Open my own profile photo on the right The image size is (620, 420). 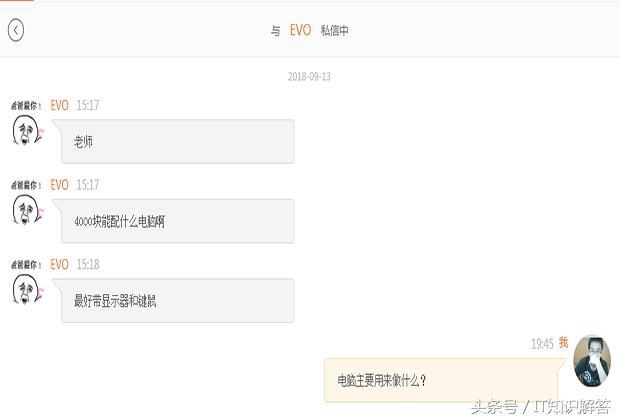[x=591, y=362]
